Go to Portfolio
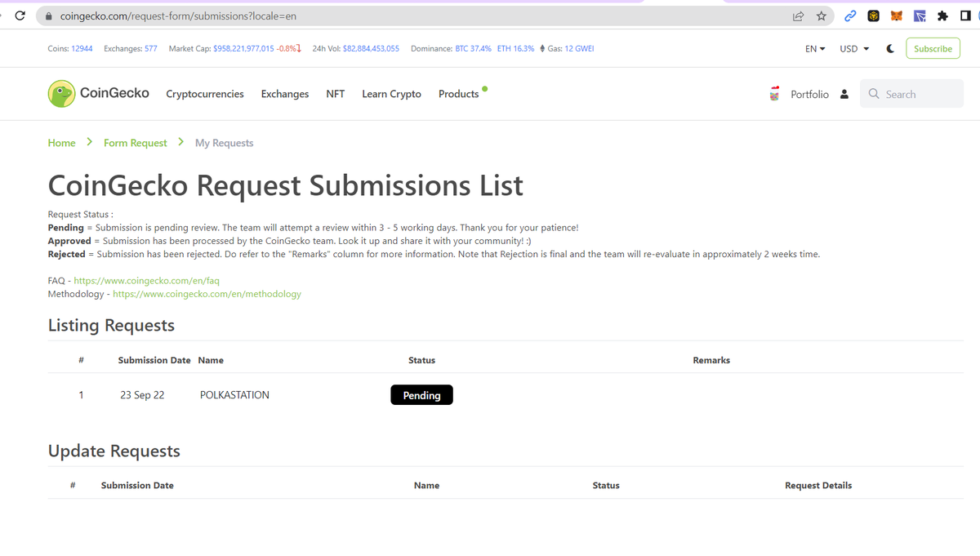 point(809,95)
